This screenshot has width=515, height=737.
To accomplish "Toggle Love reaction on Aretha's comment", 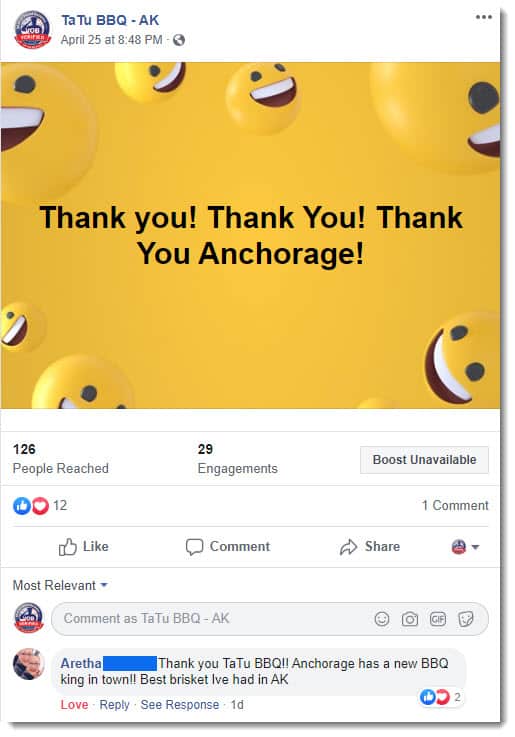I will coord(74,705).
